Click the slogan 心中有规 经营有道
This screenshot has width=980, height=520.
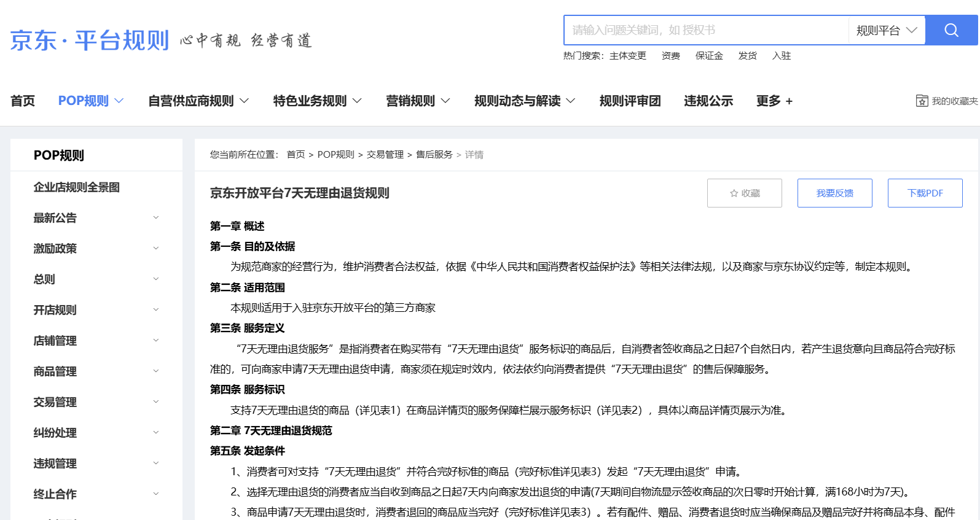[246, 41]
